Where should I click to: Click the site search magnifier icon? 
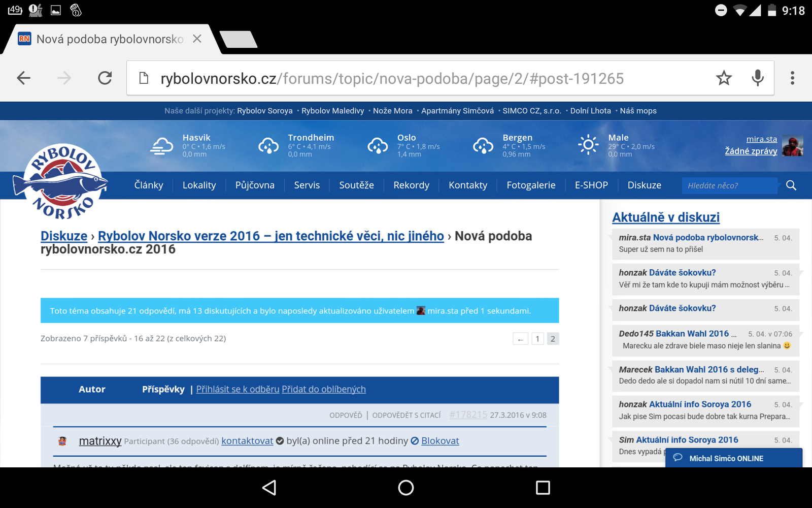(x=791, y=185)
